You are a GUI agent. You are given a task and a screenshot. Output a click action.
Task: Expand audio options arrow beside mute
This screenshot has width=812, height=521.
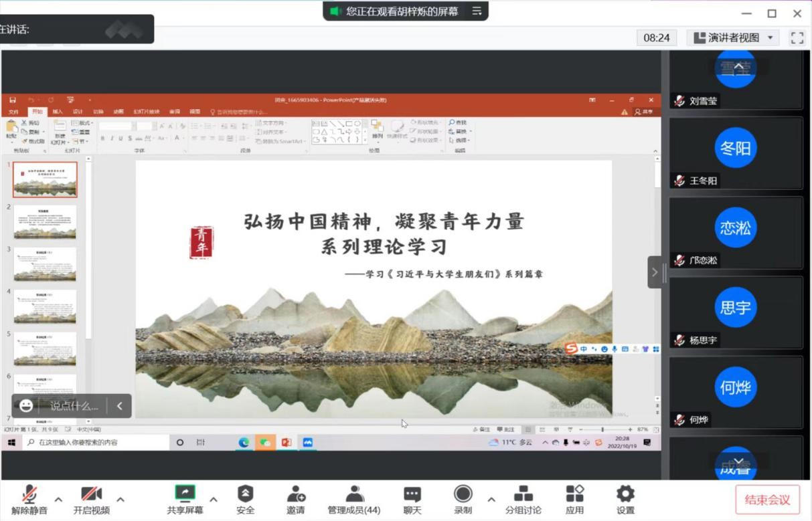[58, 499]
